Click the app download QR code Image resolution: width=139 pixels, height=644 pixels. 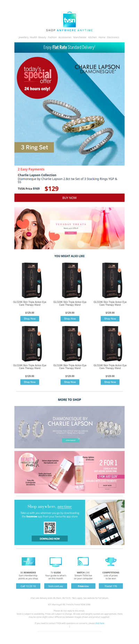(x=50, y=528)
